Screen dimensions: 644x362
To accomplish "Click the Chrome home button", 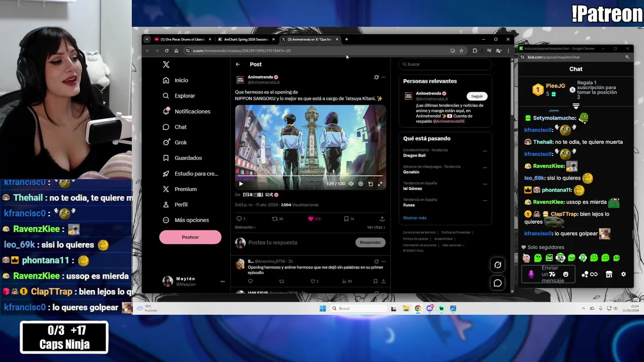I will coord(176,51).
